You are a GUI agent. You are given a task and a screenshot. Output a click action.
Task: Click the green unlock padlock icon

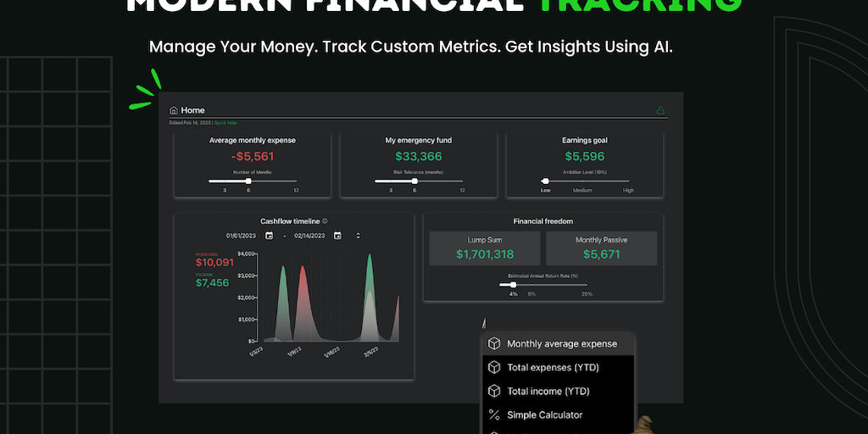tap(660, 110)
